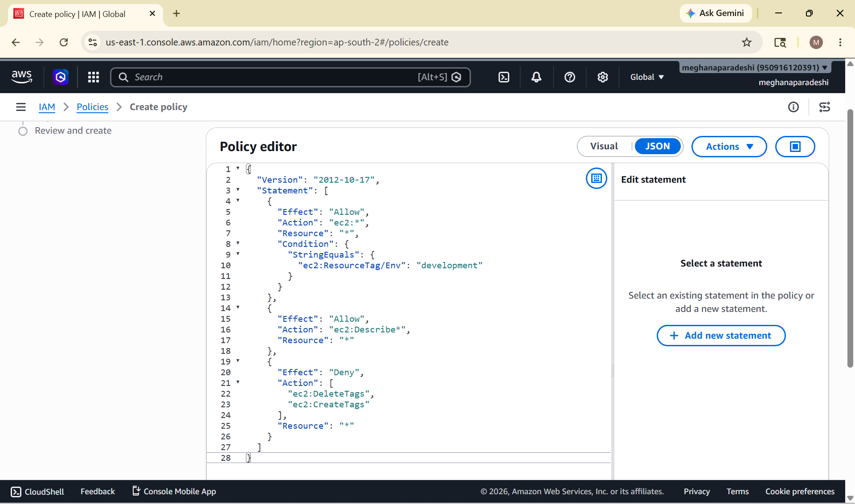Collapse the StringEquals fold on line 9
Viewport: 855px width, 504px height.
tap(238, 254)
